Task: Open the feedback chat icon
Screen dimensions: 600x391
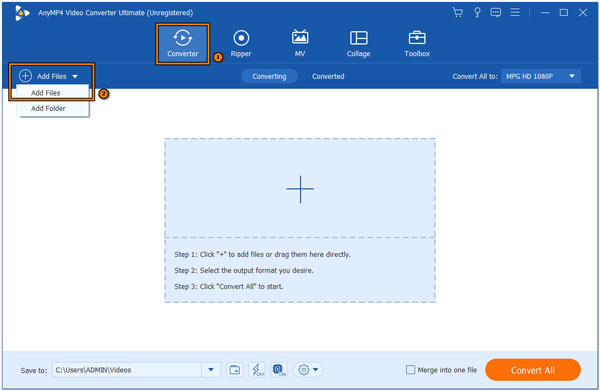Action: tap(496, 13)
